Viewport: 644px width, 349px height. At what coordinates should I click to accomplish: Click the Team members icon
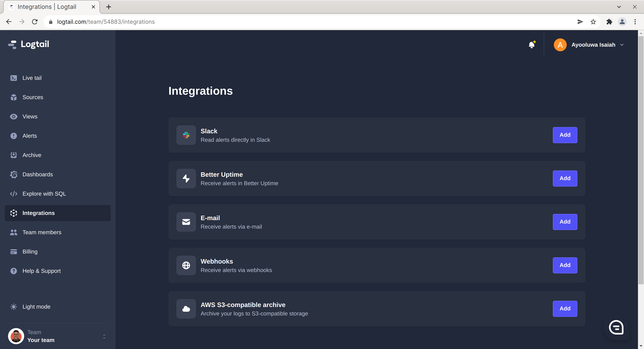click(x=14, y=232)
